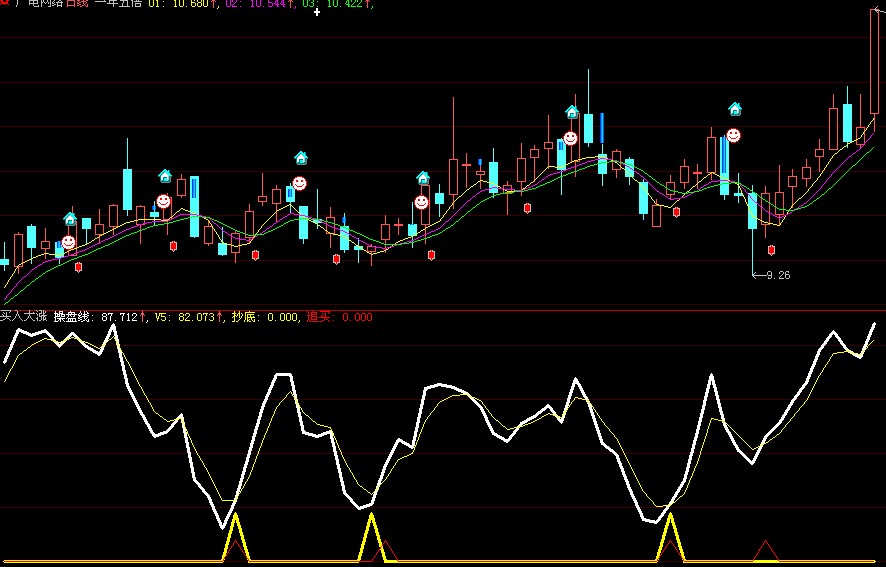
Task: Click the red gear icon beside 广电网络
Action: pos(3,4)
